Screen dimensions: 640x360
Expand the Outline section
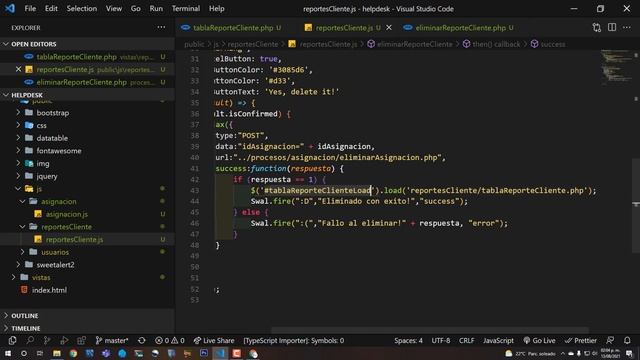tap(87, 316)
